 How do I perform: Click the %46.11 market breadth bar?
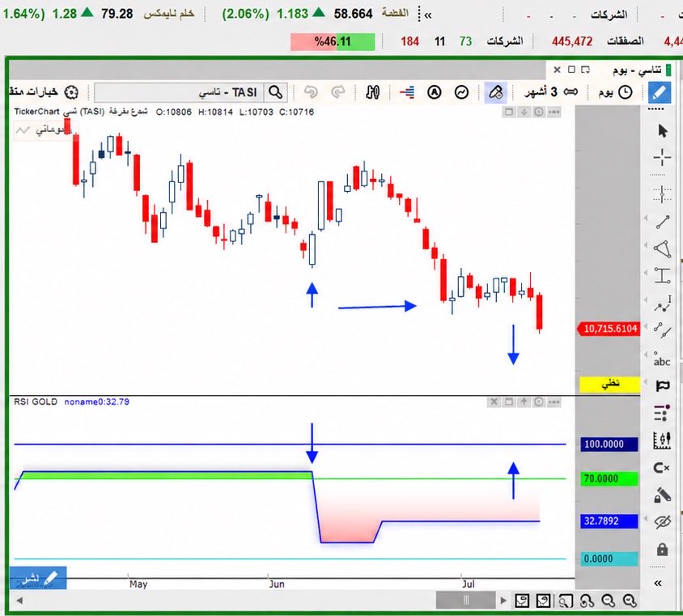click(x=333, y=42)
